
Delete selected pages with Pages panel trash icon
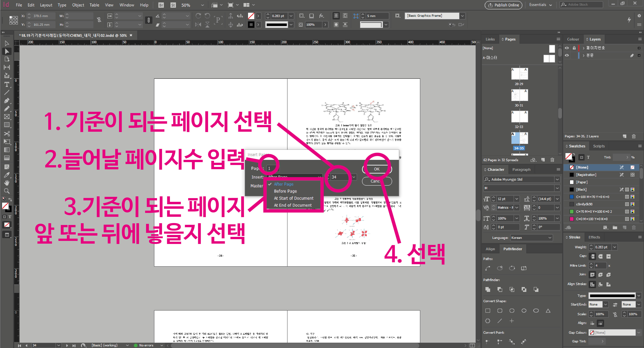pyautogui.click(x=552, y=160)
